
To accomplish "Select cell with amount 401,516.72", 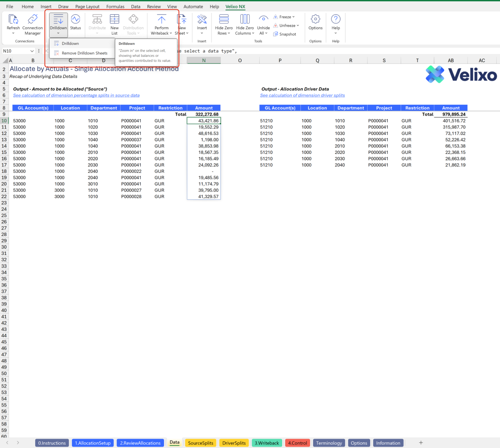I will click(x=454, y=121).
